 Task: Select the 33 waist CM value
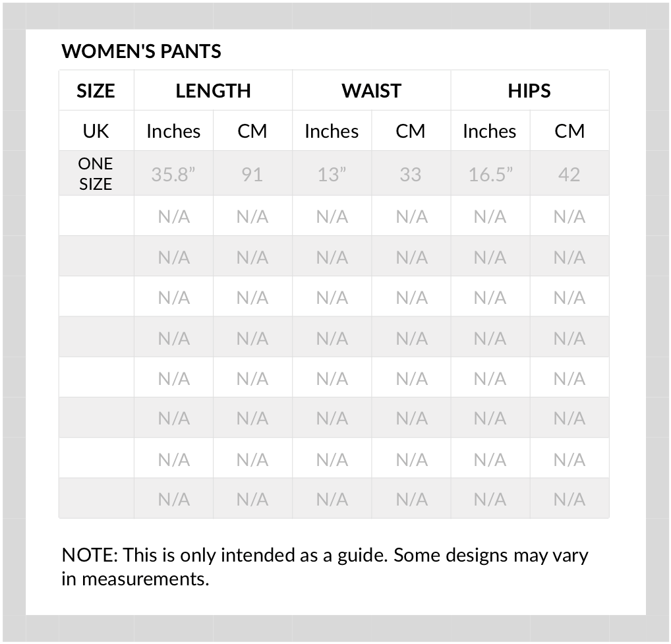point(411,174)
